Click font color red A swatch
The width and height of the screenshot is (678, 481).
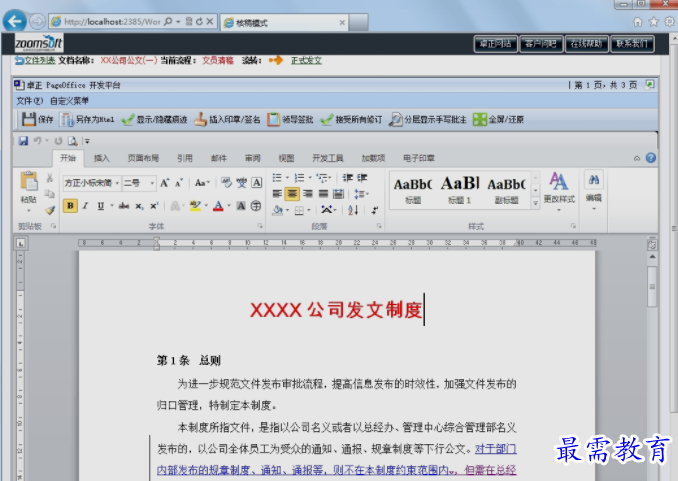click(x=218, y=206)
